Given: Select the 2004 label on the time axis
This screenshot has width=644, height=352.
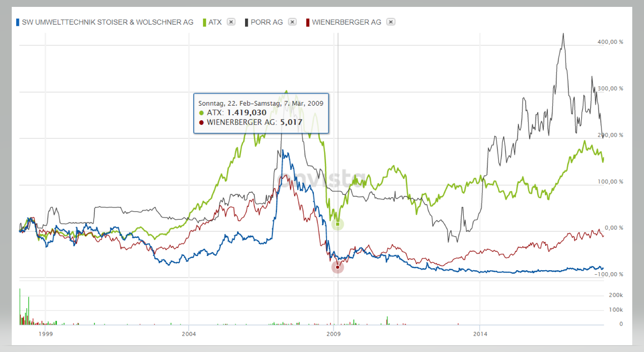Looking at the screenshot, I should point(189,334).
